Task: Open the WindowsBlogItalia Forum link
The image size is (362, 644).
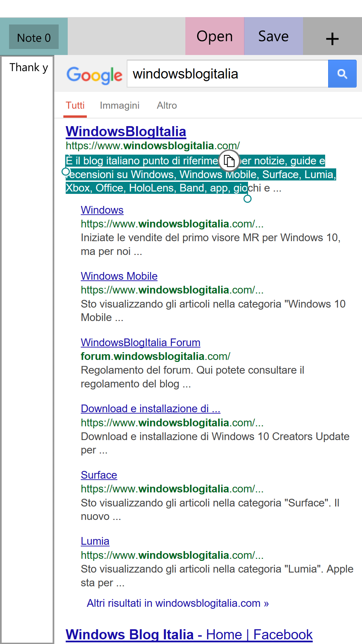Action: point(140,342)
